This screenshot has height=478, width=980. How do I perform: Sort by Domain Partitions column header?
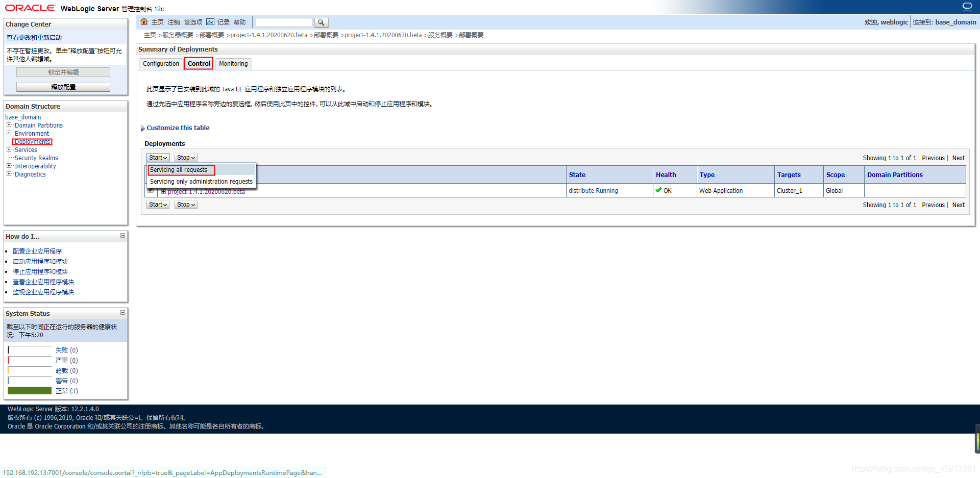click(x=895, y=175)
